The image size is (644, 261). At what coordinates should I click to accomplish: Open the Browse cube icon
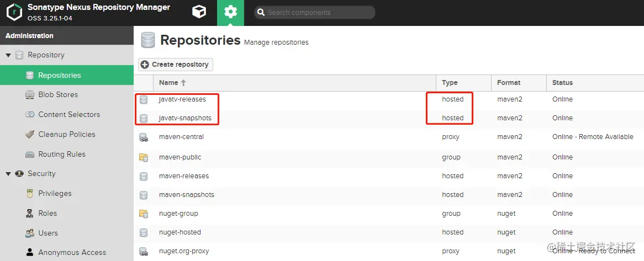coord(199,12)
